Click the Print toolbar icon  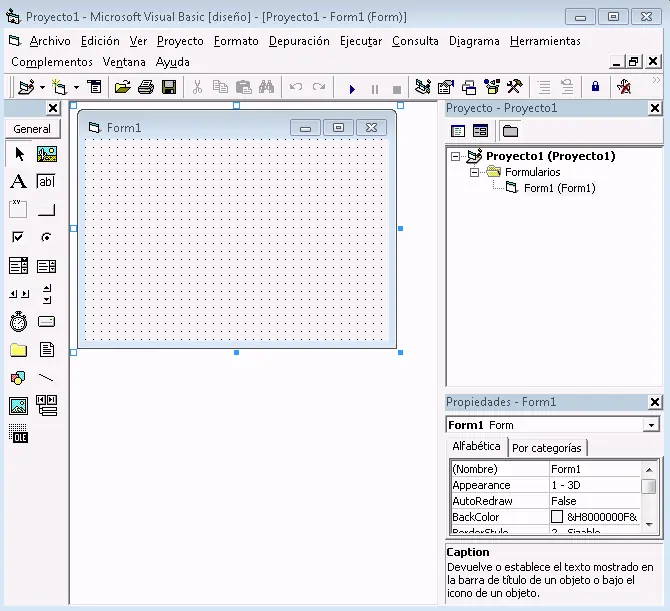(146, 87)
